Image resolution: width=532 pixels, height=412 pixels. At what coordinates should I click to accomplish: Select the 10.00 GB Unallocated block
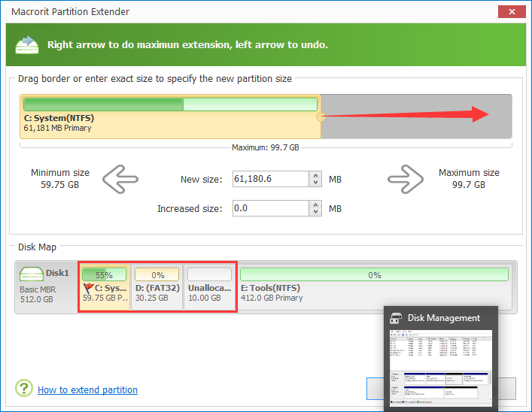pos(210,286)
